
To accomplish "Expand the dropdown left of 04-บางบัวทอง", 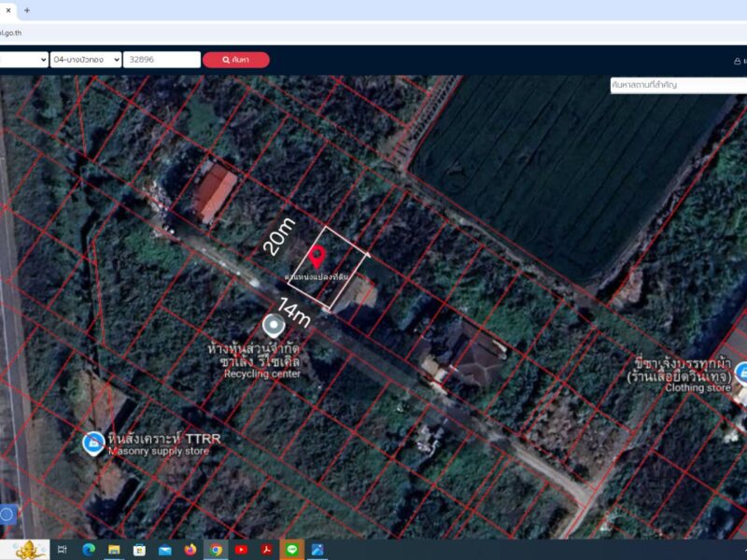I will point(24,60).
